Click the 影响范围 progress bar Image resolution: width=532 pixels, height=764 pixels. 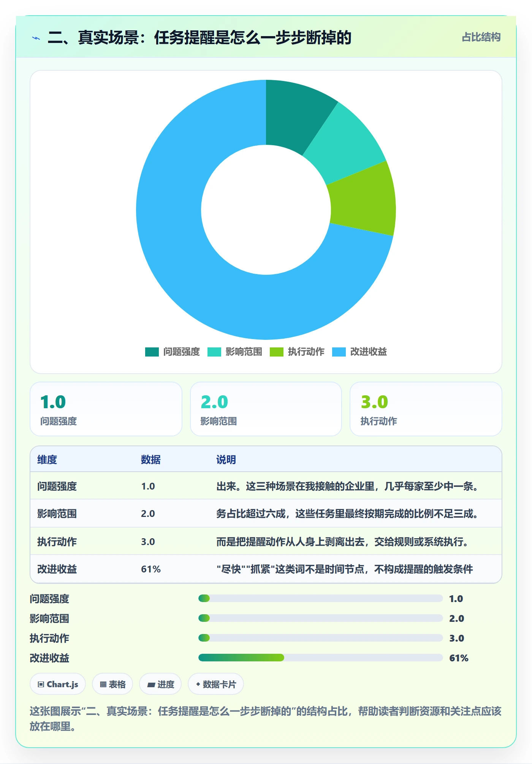click(x=320, y=618)
